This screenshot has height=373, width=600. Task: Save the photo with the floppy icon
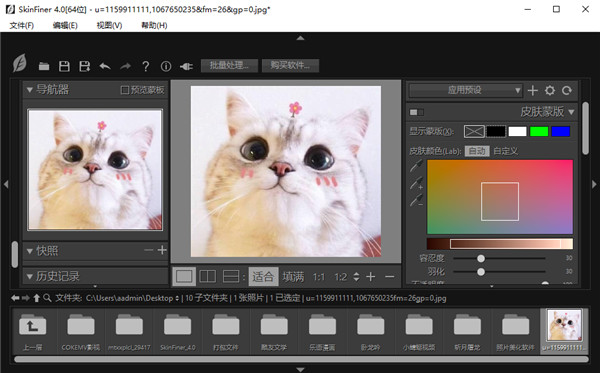[x=64, y=66]
